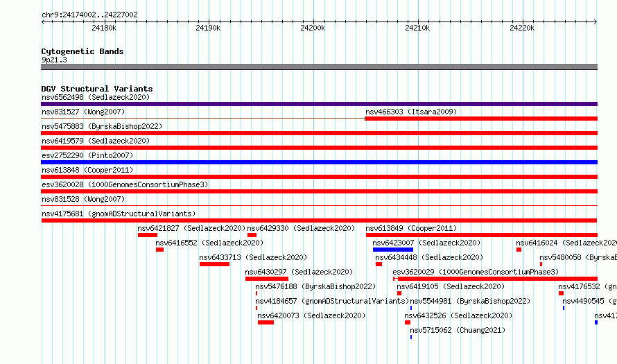Screen dimensions: 617x364
Task: Open the nsv4176532 variant label
Action: point(587,286)
